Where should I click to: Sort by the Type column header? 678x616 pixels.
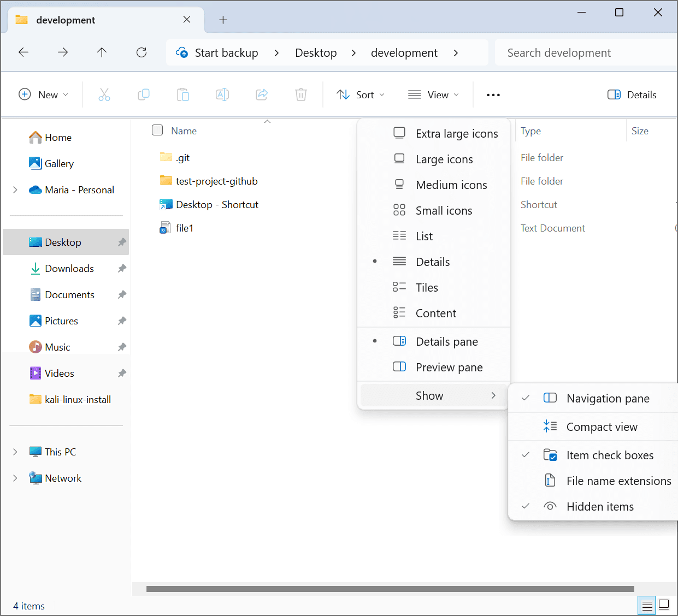[x=530, y=131]
